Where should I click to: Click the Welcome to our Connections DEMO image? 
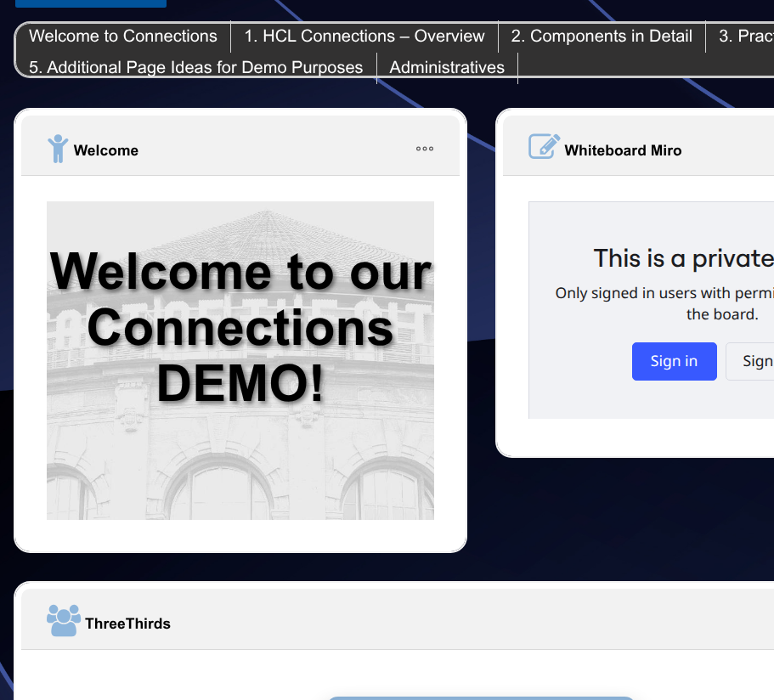coord(240,360)
